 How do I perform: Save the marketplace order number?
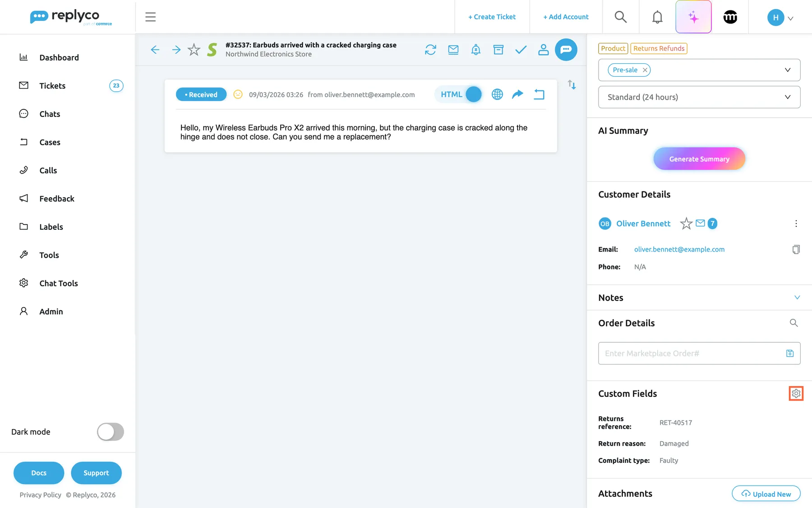790,354
